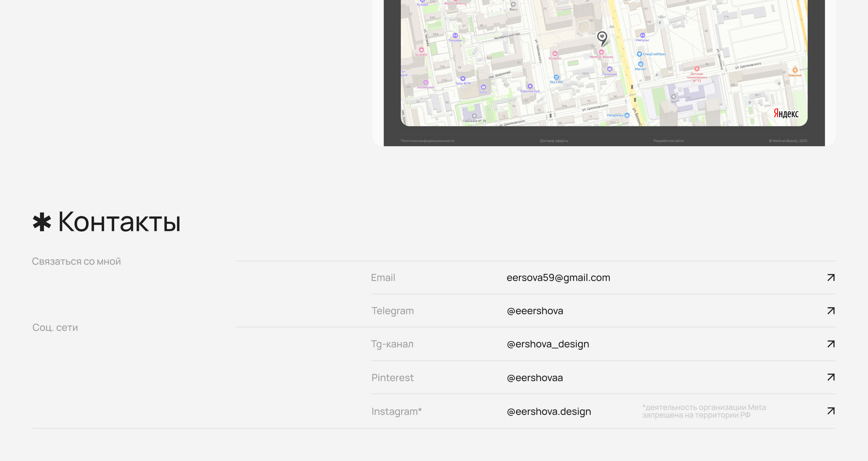868x461 pixels.
Task: Click the Soho marker on the map
Action: point(484,89)
